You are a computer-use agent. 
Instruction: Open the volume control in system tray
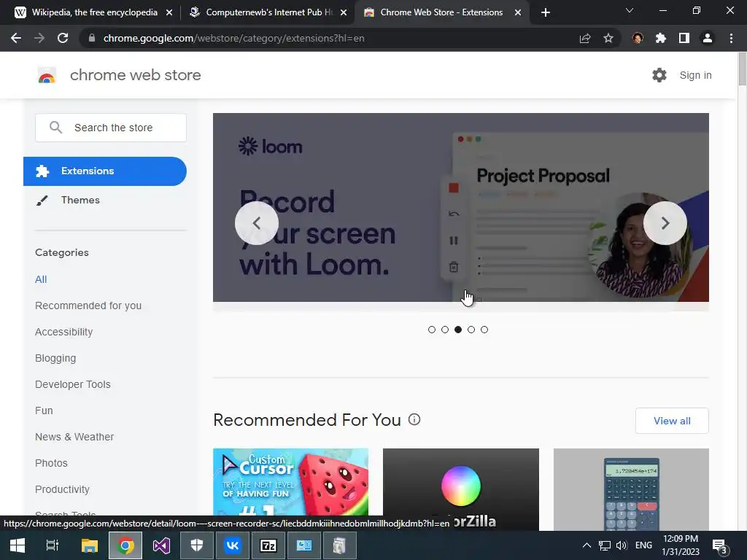(x=622, y=545)
